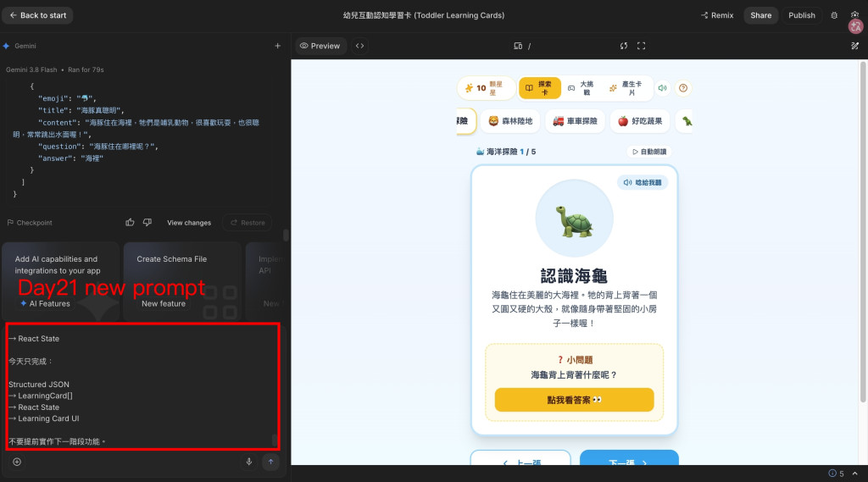Click the preview pane vertical scrollbar

[862, 232]
